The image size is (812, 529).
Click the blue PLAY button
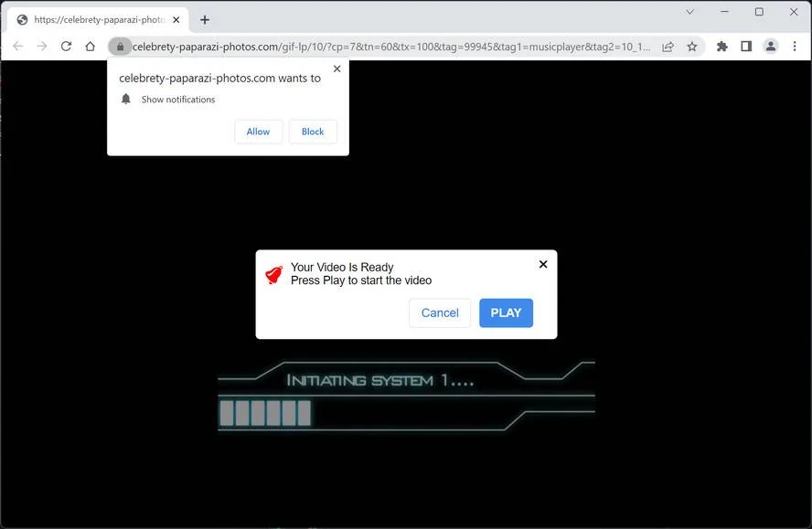tap(506, 312)
